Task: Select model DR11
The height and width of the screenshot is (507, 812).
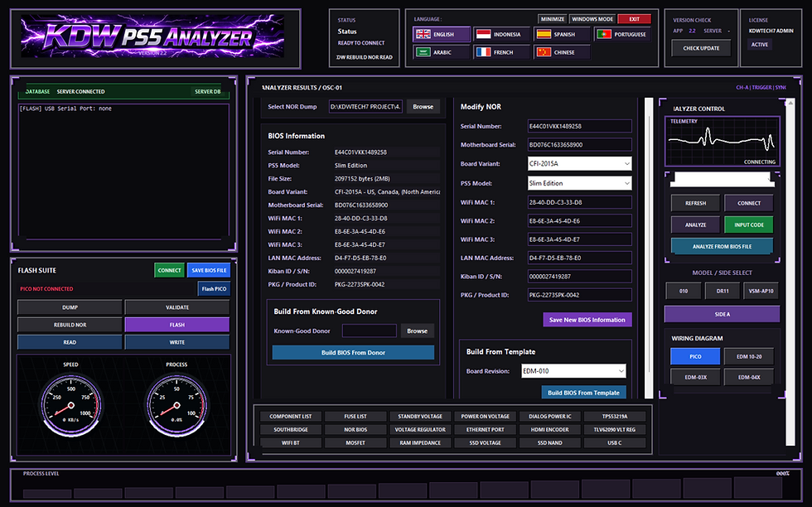Action: tap(723, 291)
